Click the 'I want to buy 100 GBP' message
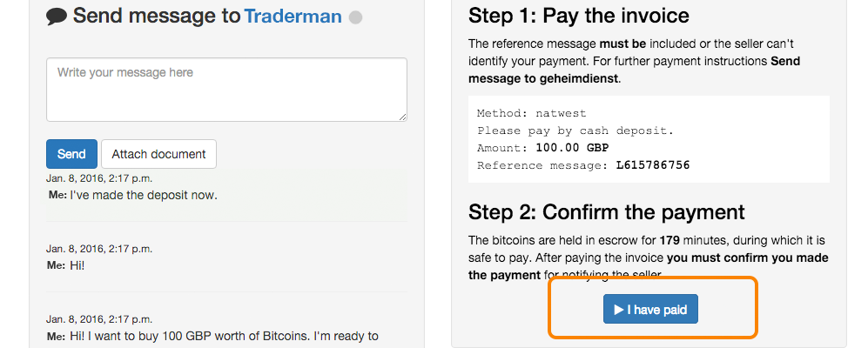 point(225,336)
